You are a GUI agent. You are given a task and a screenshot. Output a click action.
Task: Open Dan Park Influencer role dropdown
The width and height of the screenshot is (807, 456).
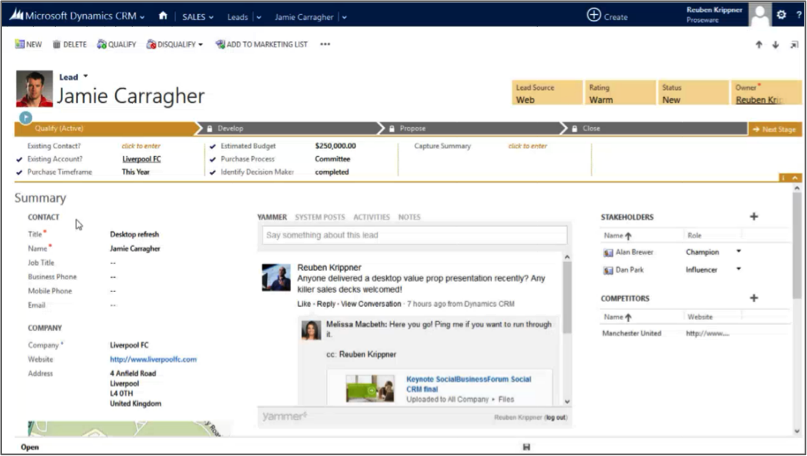pyautogui.click(x=739, y=269)
